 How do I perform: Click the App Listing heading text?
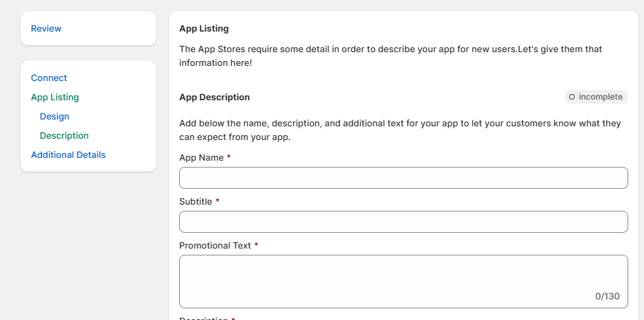point(204,28)
